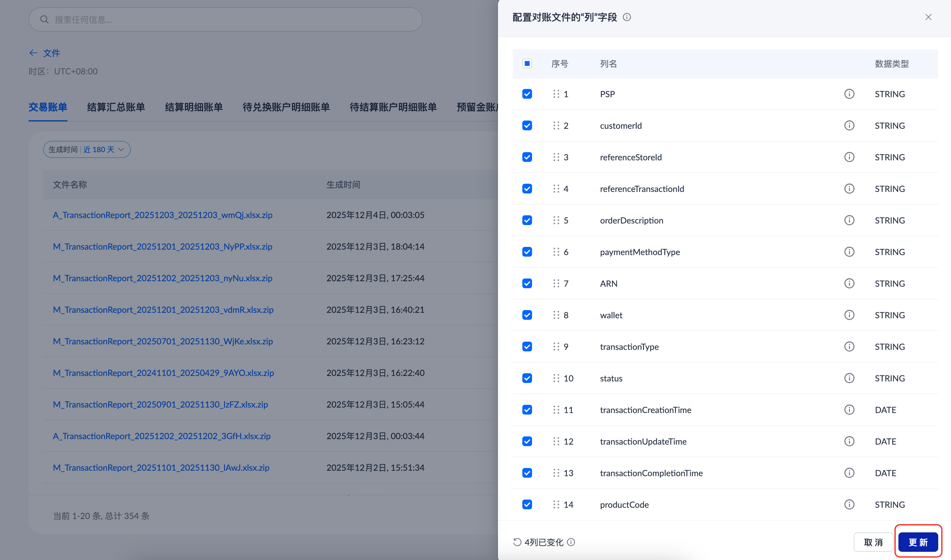Click info icon after 4列已变化 text
951x560 pixels.
coord(571,542)
